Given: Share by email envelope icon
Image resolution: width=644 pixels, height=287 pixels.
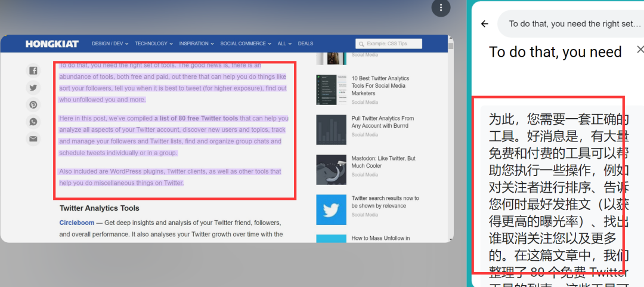Looking at the screenshot, I should click(33, 139).
